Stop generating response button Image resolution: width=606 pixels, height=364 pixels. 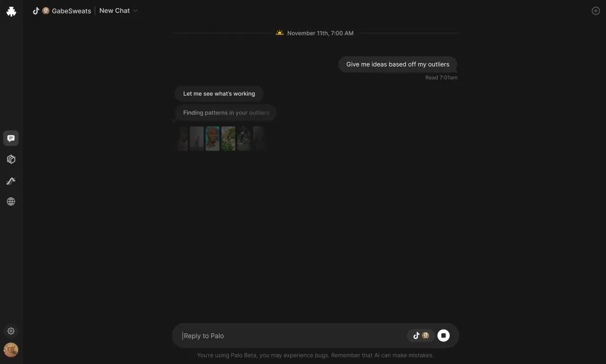coord(443,336)
